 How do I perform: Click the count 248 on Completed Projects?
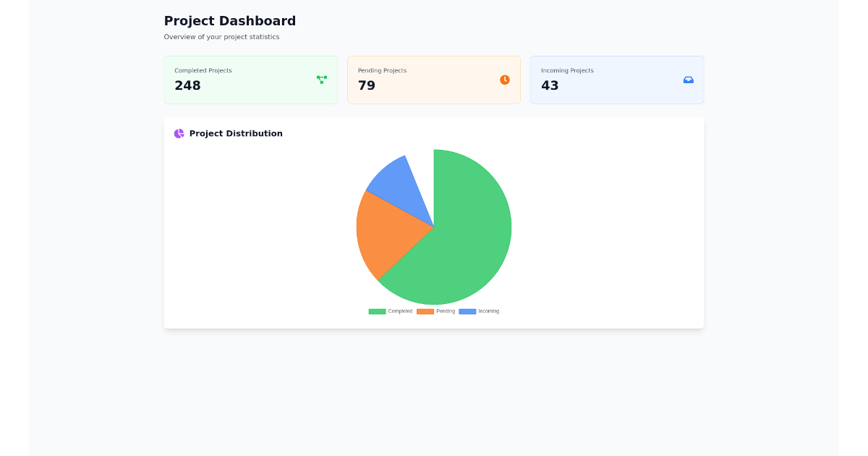click(187, 85)
